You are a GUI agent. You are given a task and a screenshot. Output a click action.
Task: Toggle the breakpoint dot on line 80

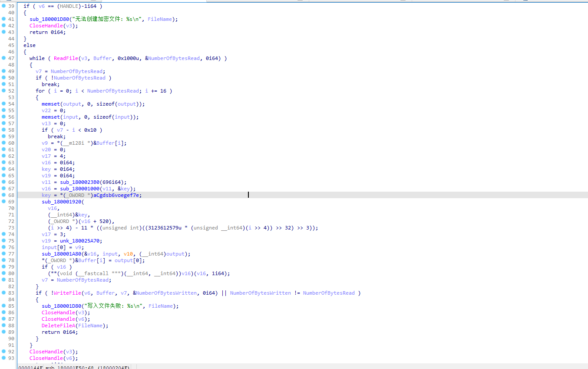click(3, 273)
